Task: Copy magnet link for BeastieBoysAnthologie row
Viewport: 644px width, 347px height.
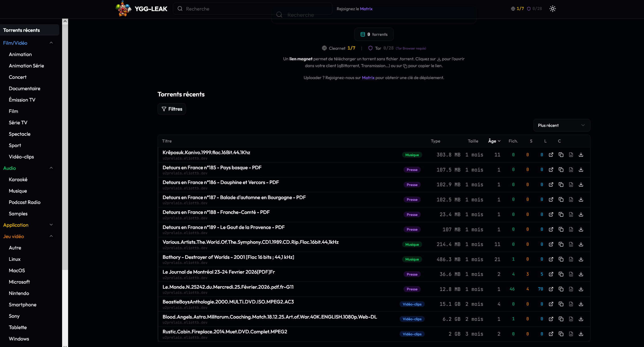Action: 561,304
